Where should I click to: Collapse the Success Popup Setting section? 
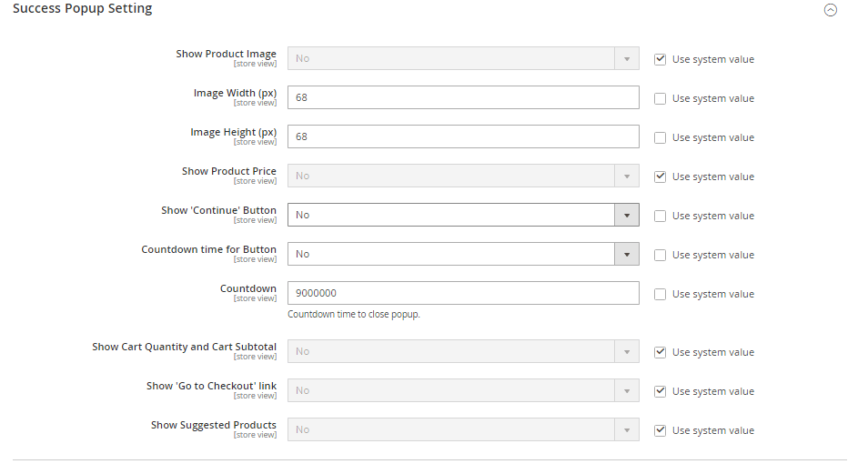click(829, 10)
